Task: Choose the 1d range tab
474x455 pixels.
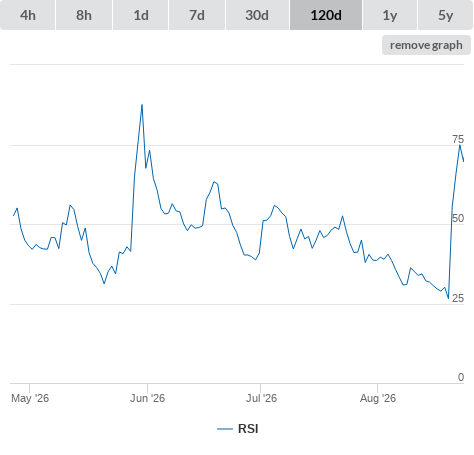Action: point(141,15)
